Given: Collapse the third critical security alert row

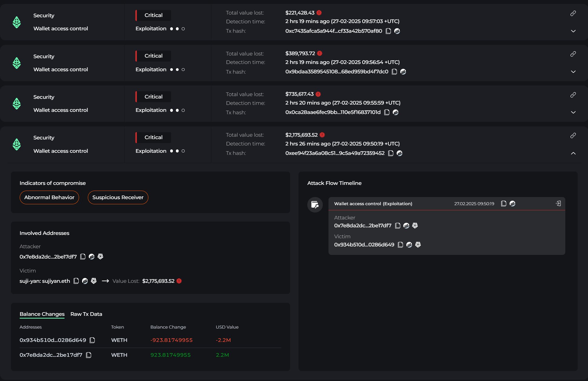Looking at the screenshot, I should pos(573,112).
